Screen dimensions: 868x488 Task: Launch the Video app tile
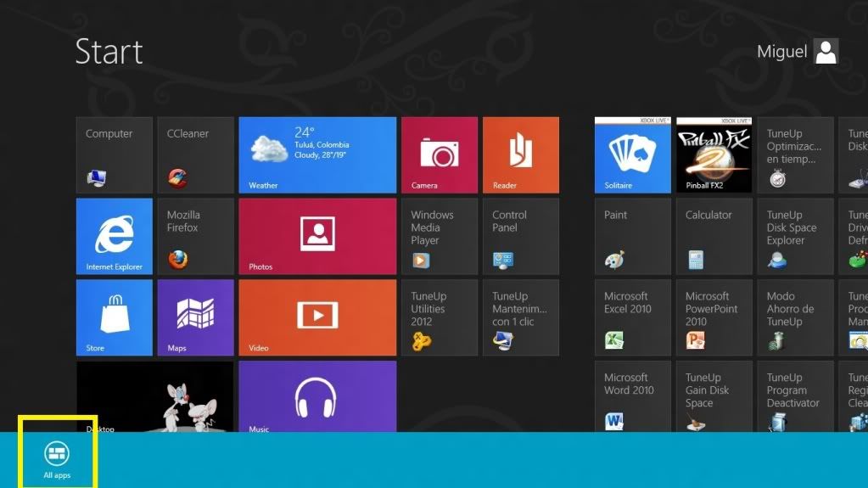(317, 317)
